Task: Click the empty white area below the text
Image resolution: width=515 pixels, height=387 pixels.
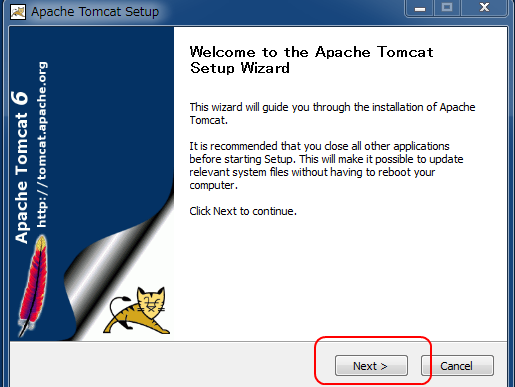Action: (x=340, y=277)
